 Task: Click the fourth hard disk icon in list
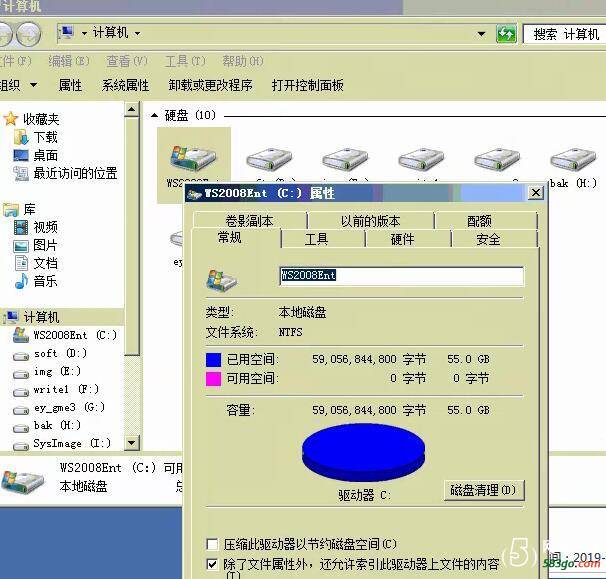click(x=421, y=159)
